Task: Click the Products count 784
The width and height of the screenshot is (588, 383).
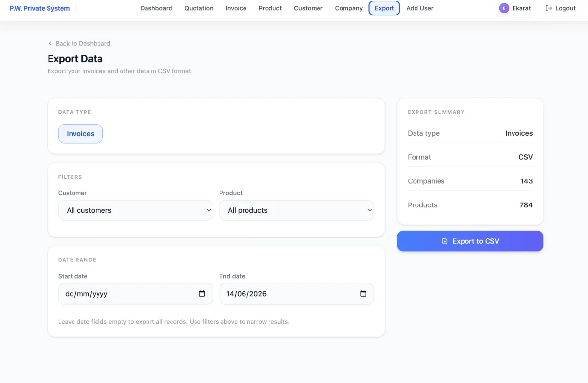Action: (x=526, y=205)
